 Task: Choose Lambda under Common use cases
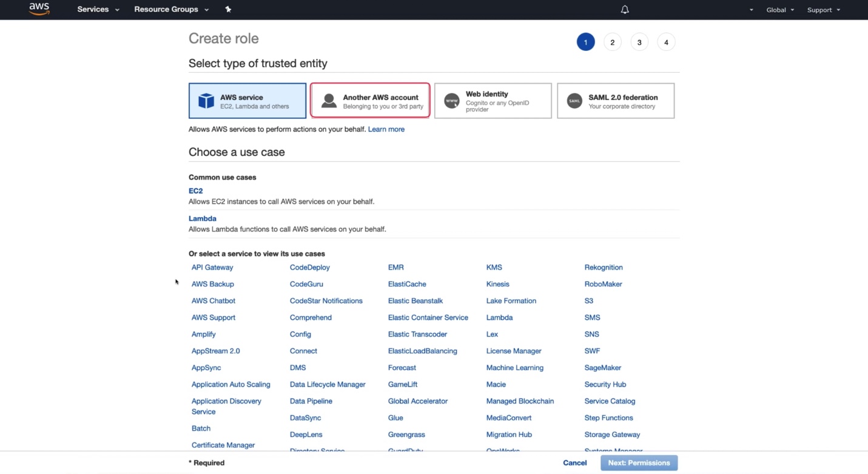click(203, 218)
